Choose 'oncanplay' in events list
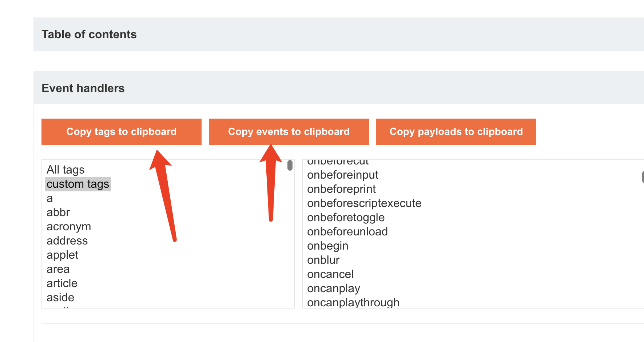644x342 pixels. pos(333,289)
